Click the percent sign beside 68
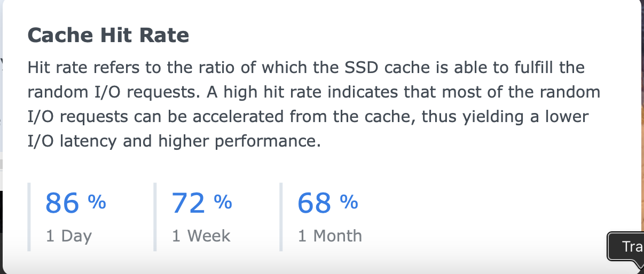The width and height of the screenshot is (644, 274). point(349,202)
